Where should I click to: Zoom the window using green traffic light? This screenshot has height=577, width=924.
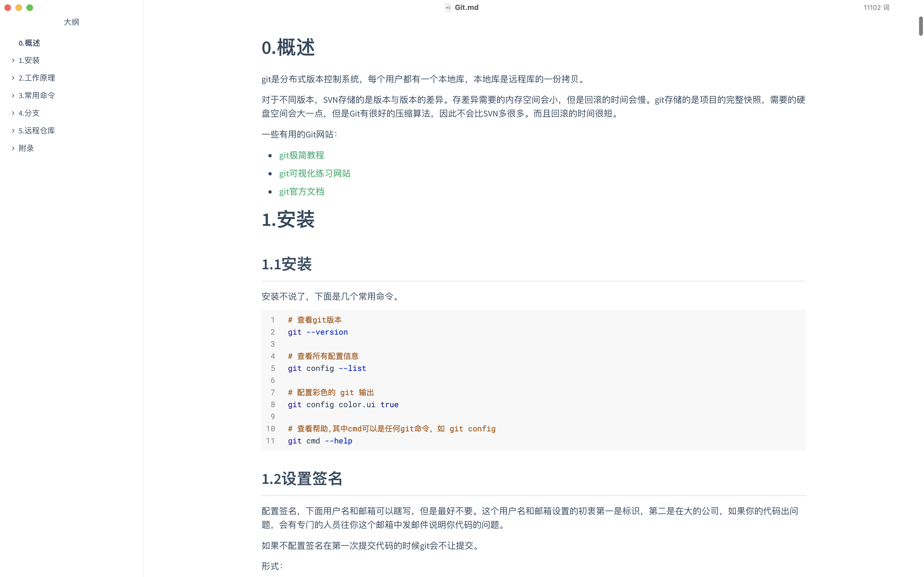30,7
